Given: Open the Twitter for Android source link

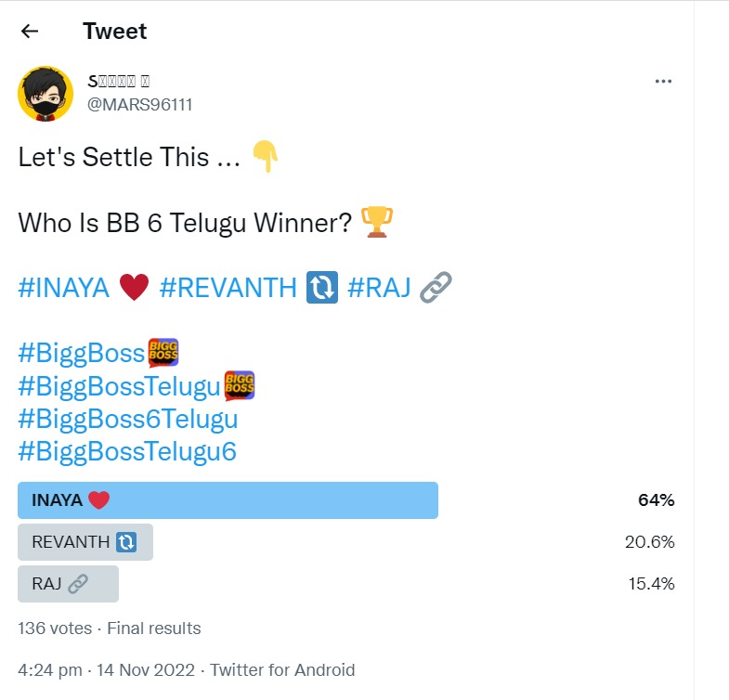Looking at the screenshot, I should coord(282,669).
